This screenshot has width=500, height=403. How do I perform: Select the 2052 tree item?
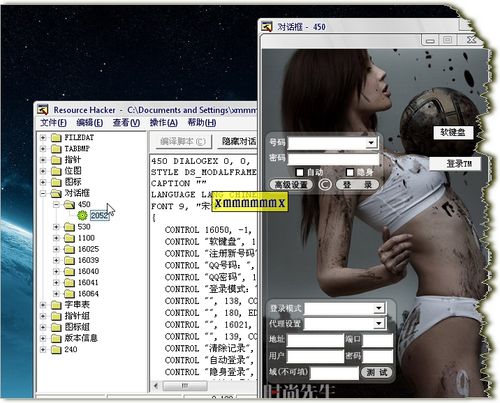(99, 216)
